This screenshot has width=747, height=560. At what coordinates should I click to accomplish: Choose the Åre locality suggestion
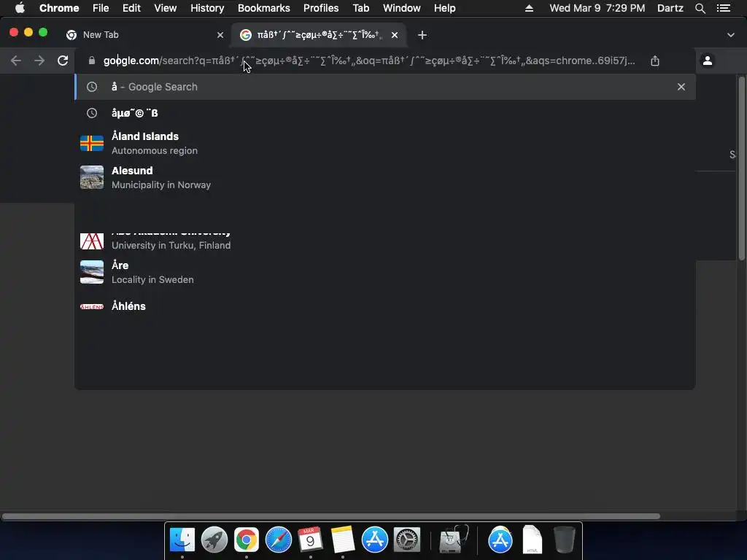[385, 272]
